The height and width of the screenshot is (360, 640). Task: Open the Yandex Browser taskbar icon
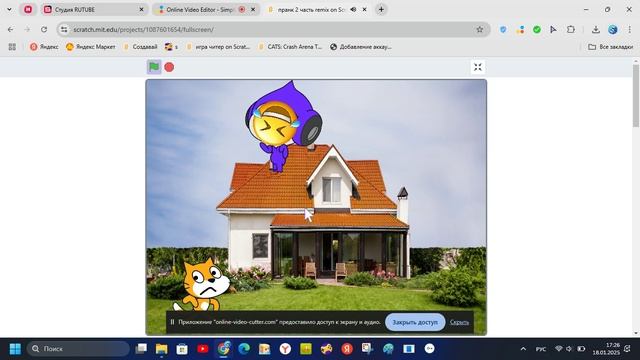coord(285,349)
